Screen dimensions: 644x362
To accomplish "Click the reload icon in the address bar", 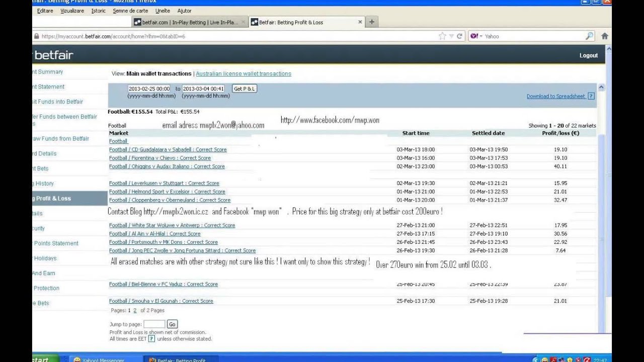I will (x=459, y=36).
